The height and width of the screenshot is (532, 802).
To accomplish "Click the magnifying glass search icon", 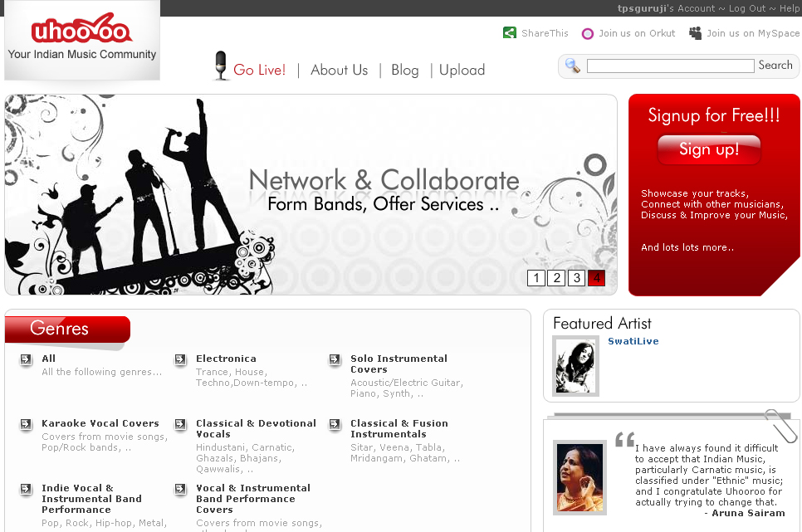I will tap(572, 66).
